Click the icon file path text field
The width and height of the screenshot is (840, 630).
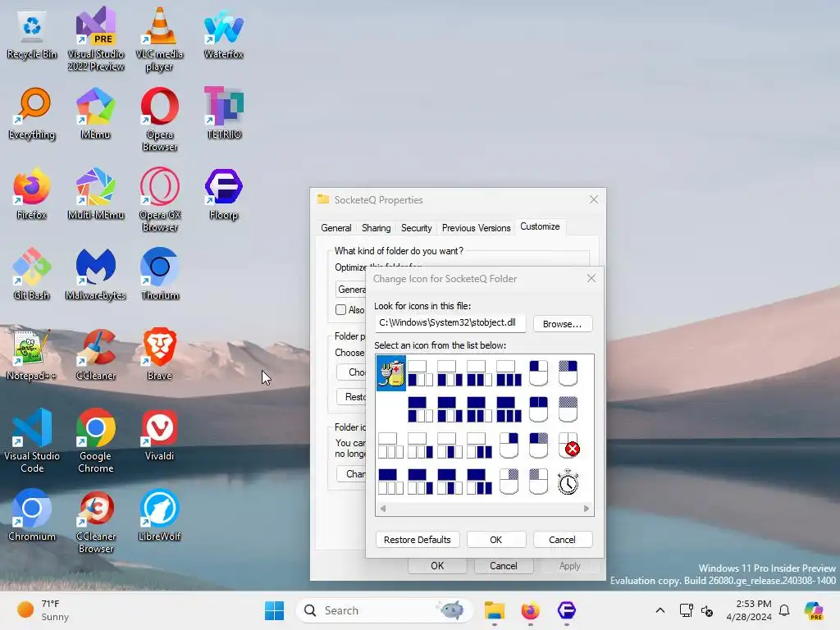click(x=450, y=323)
